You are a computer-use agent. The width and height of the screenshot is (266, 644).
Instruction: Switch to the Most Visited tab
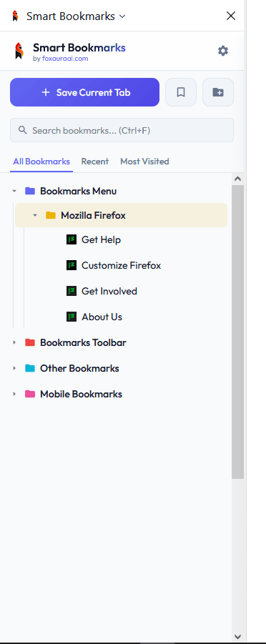point(144,162)
